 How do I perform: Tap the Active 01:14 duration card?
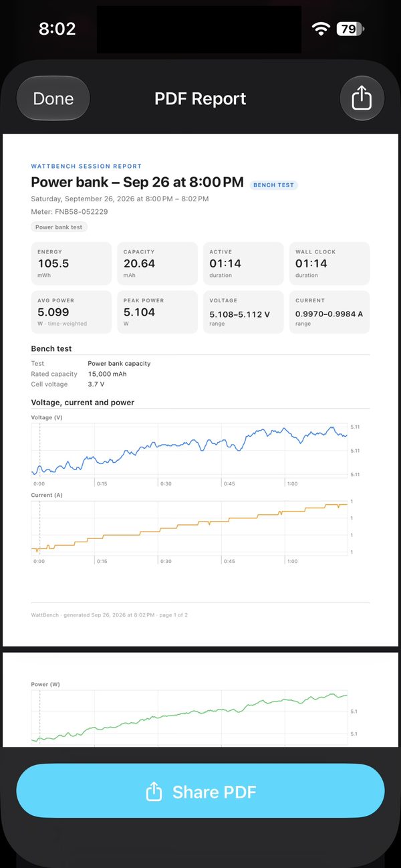(x=243, y=263)
